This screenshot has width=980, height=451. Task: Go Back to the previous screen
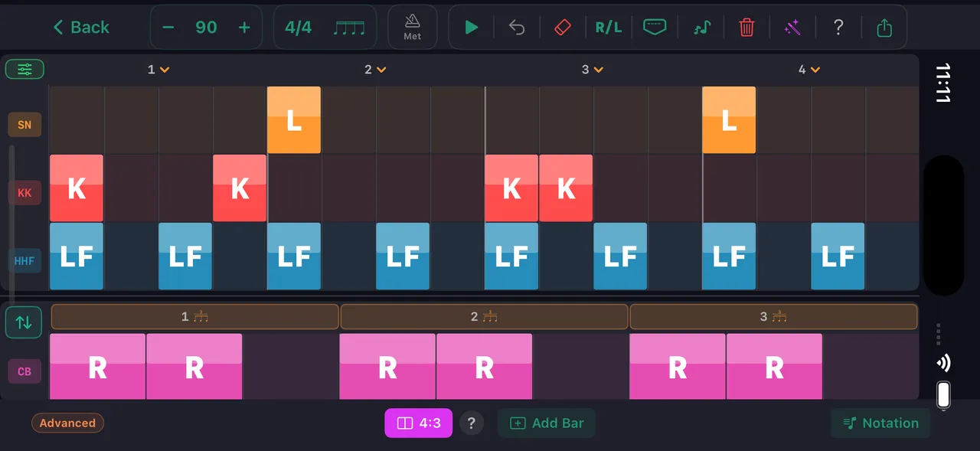point(81,28)
